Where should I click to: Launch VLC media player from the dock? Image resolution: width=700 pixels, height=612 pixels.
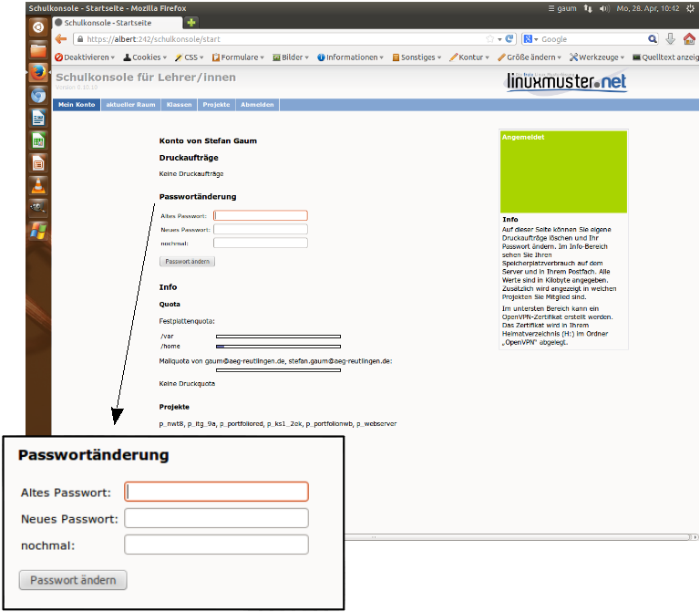(37, 186)
